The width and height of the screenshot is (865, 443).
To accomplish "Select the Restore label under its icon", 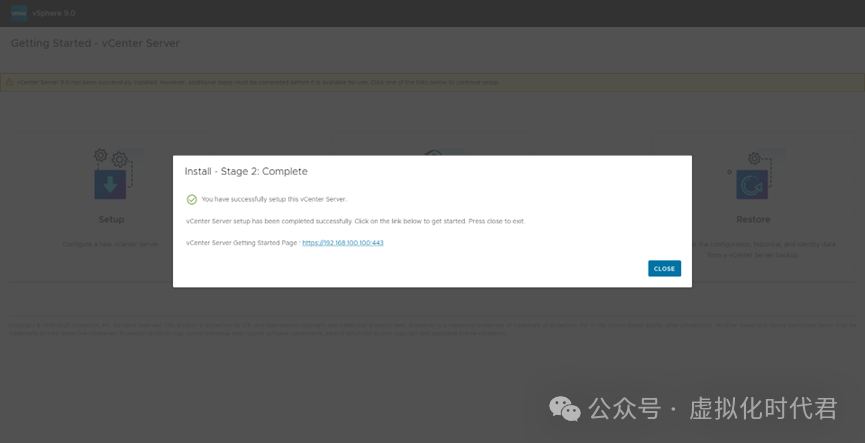I will pos(753,219).
